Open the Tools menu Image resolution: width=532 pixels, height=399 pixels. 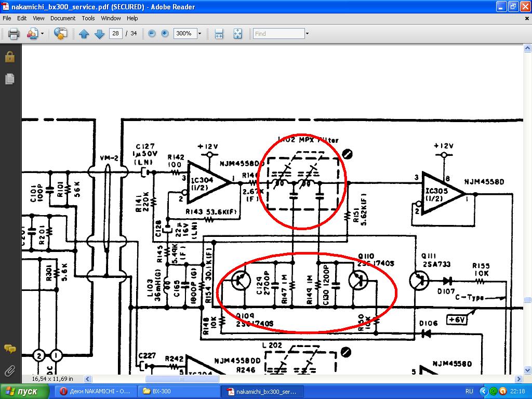[88, 18]
